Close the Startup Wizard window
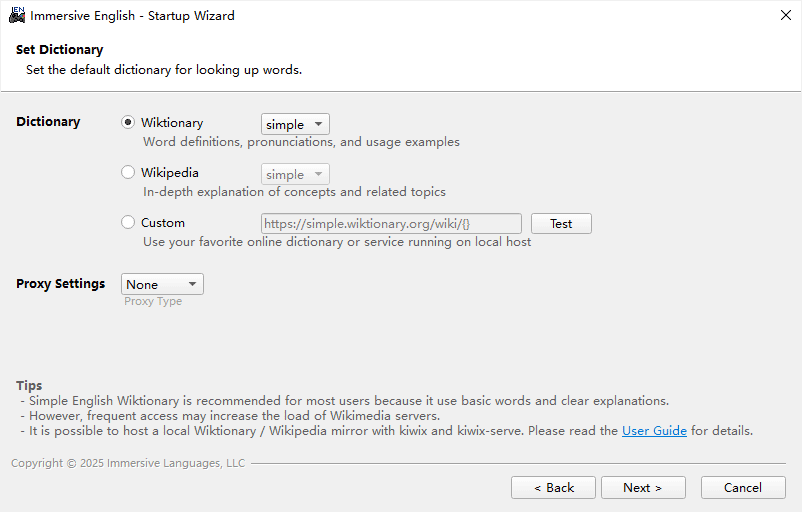Screen dimensions: 802x512 point(786,15)
